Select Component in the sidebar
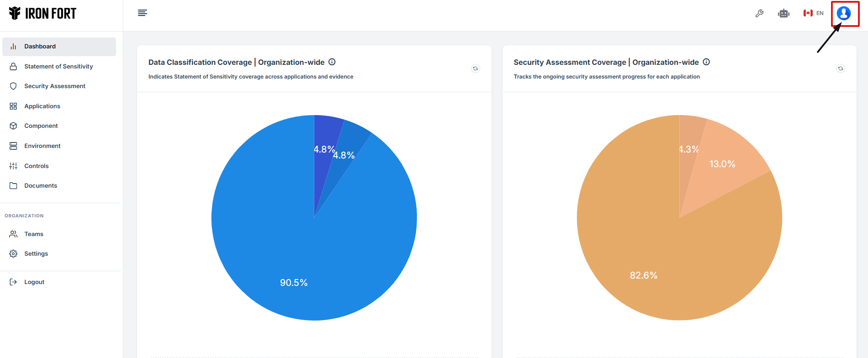This screenshot has width=868, height=358. [x=41, y=126]
